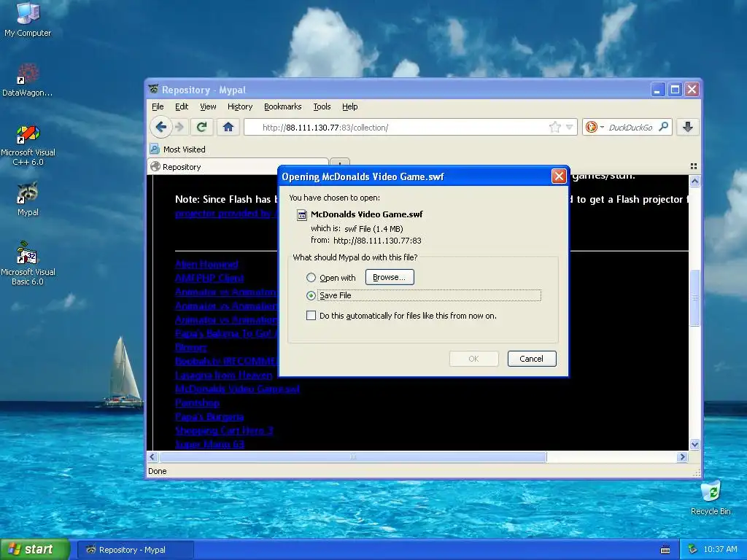
Task: Click Repository - Mypal taskbar button
Action: [135, 550]
